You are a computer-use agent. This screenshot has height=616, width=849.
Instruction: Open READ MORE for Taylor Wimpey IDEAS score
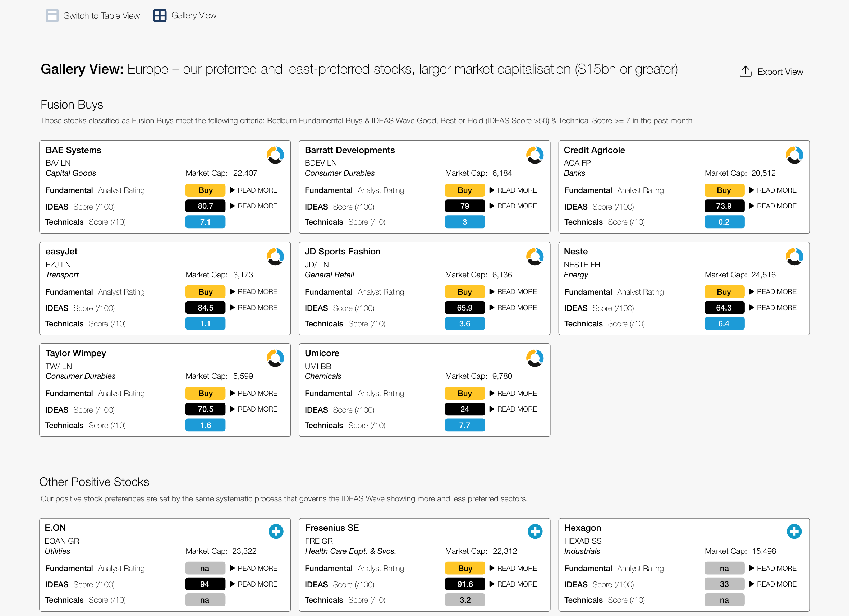pyautogui.click(x=253, y=409)
